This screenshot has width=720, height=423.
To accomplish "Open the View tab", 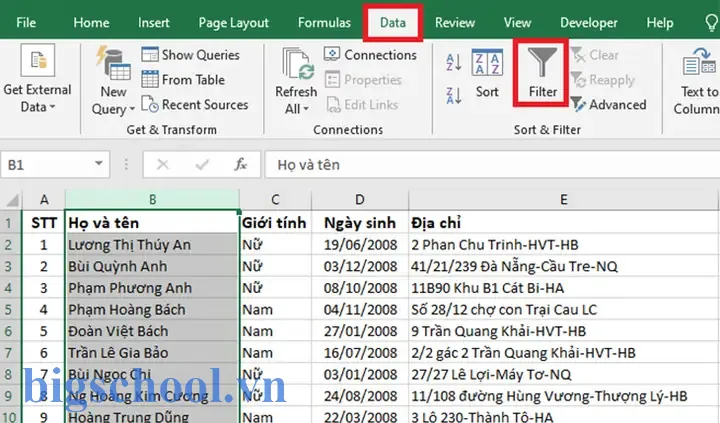I will pos(517,23).
